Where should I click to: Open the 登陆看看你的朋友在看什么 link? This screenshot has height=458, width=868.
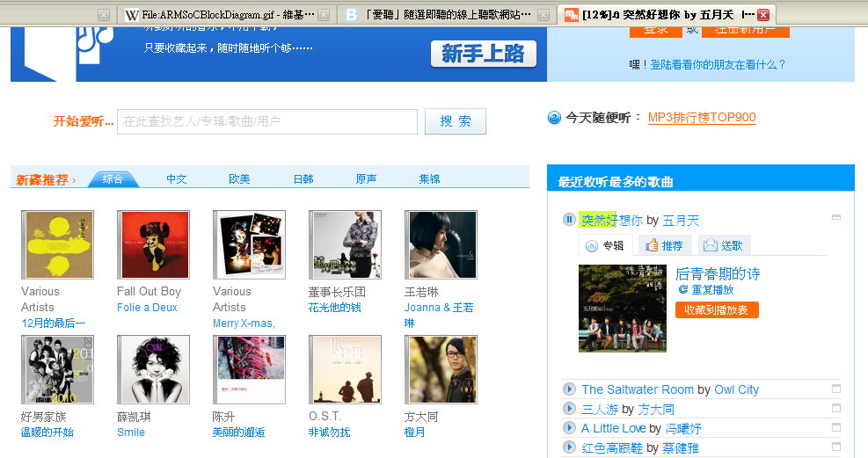pos(718,65)
